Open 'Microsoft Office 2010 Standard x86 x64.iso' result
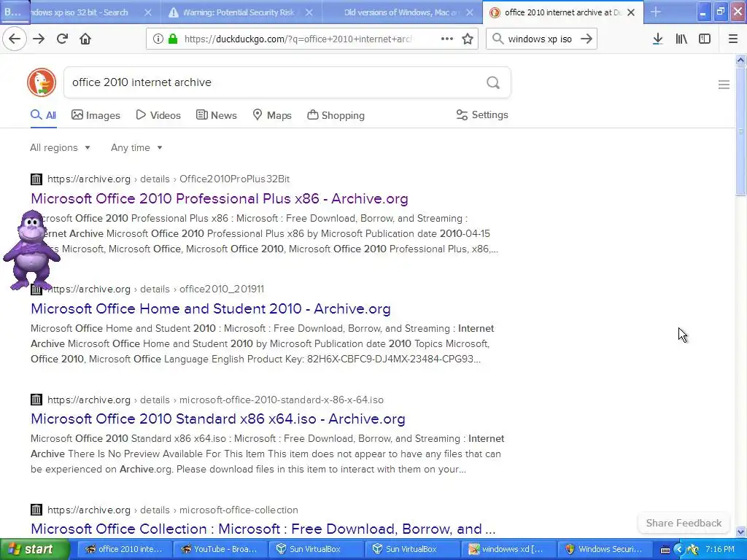This screenshot has width=747, height=560. 217,419
